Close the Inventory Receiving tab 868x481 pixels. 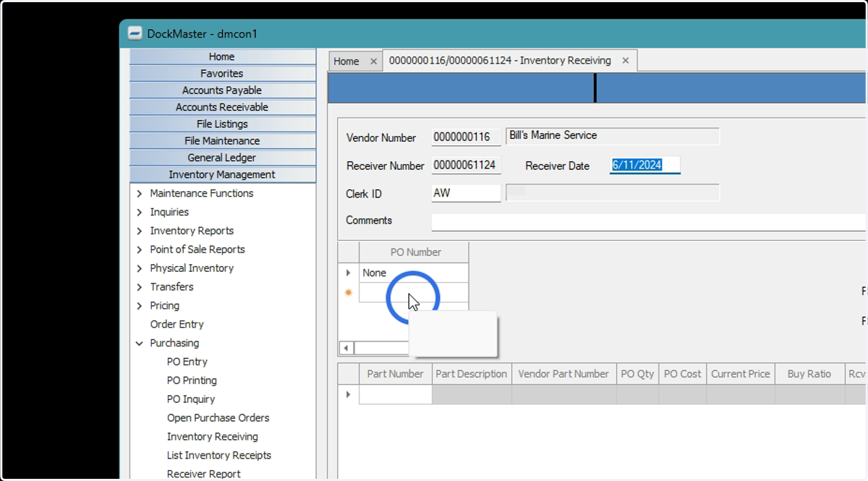(x=626, y=61)
